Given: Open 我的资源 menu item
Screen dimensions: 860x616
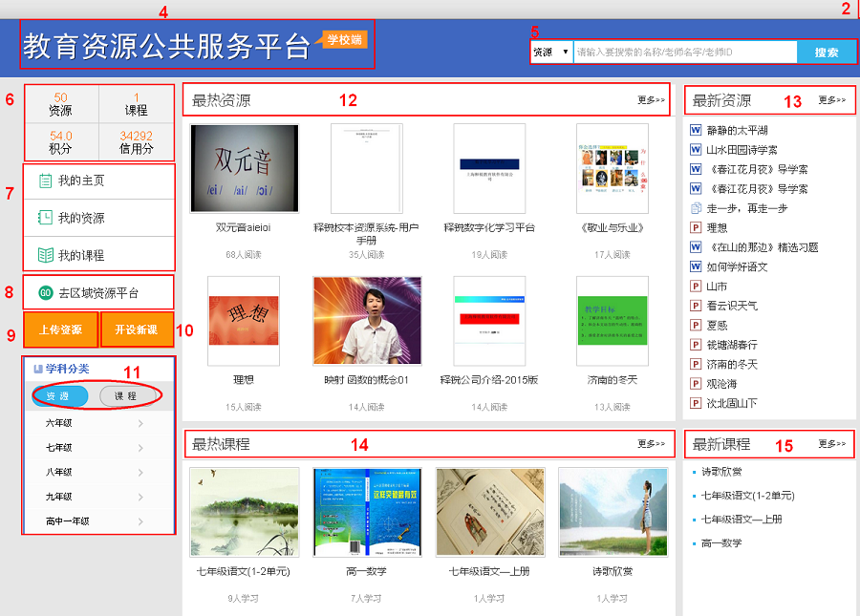Looking at the screenshot, I should (81, 218).
